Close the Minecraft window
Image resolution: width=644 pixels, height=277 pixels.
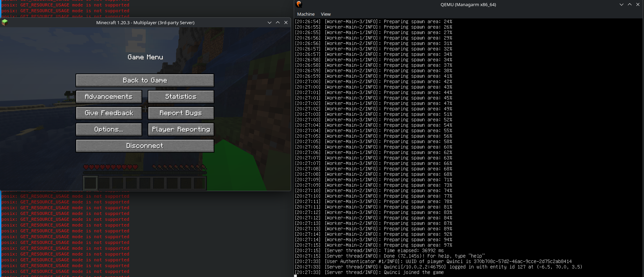click(x=286, y=22)
